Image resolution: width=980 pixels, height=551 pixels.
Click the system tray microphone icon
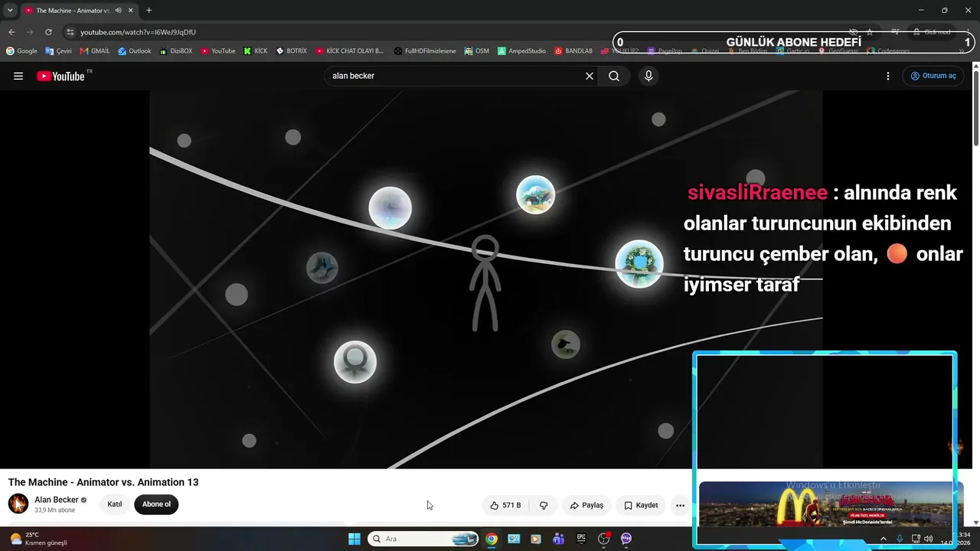tap(900, 539)
